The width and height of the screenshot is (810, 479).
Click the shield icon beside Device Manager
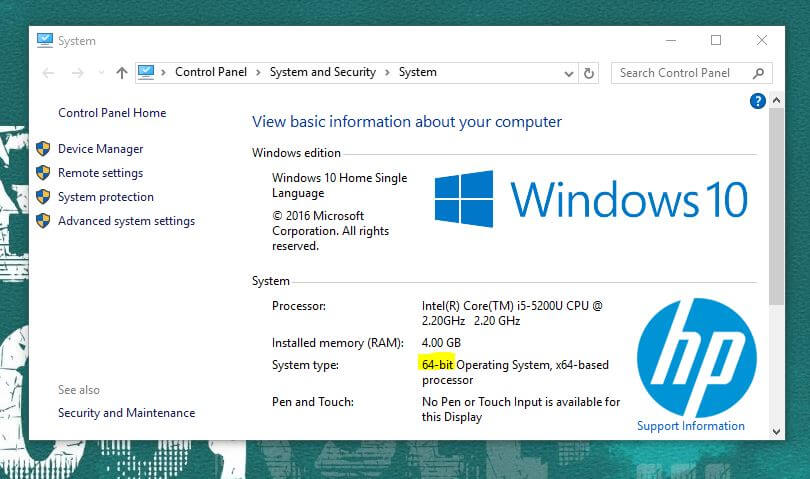pyautogui.click(x=43, y=149)
